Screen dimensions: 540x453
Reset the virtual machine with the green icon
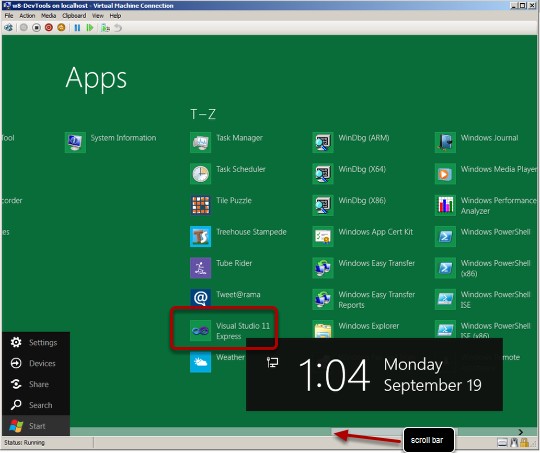point(90,28)
